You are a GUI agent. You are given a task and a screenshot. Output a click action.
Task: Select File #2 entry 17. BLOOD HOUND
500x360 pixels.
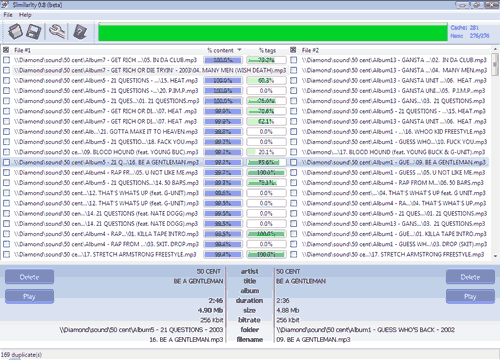click(393, 152)
